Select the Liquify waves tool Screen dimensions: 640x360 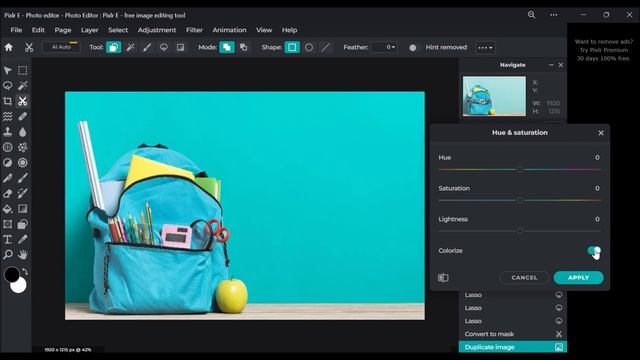7,117
